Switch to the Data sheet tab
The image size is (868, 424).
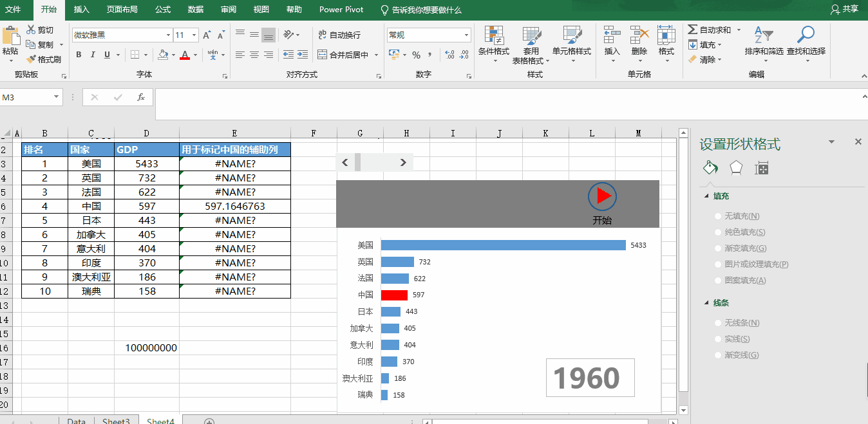(x=76, y=421)
